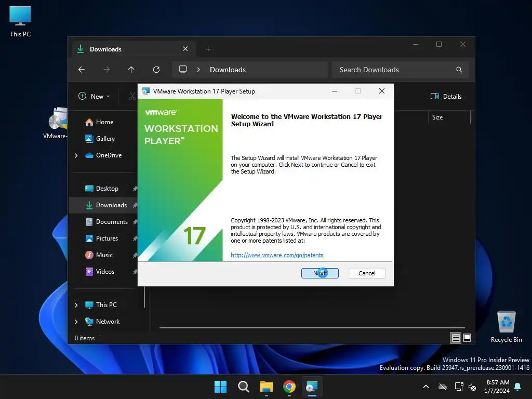Open Gallery in the navigation pane
This screenshot has height=399, width=532.
coord(105,139)
